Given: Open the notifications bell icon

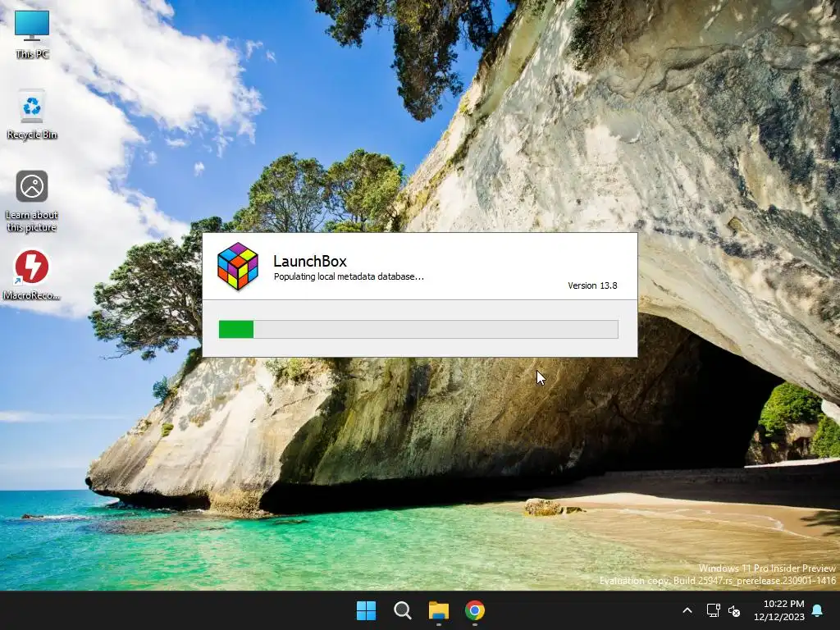Looking at the screenshot, I should click(x=818, y=610).
